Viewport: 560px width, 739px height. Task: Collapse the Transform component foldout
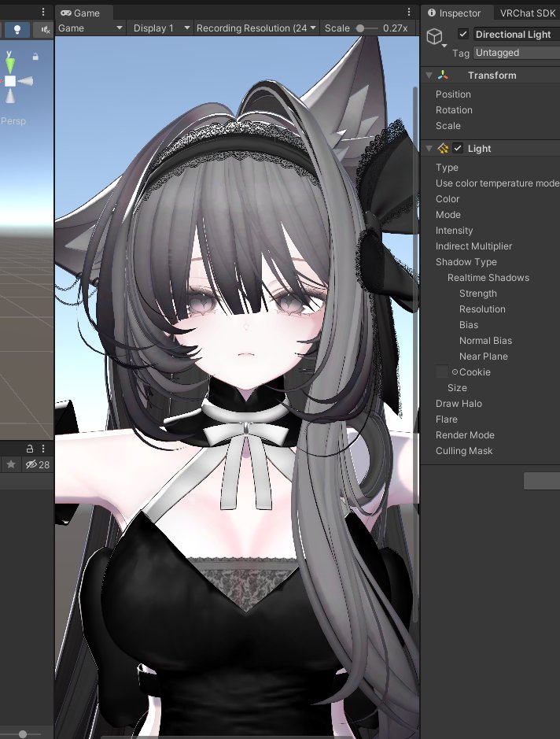click(429, 75)
